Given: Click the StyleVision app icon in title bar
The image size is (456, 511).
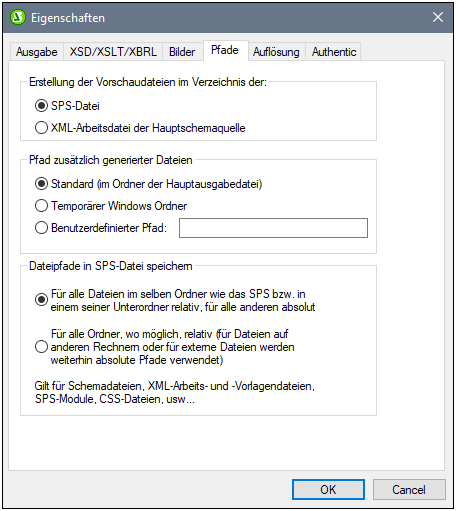Looking at the screenshot, I should 18,17.
